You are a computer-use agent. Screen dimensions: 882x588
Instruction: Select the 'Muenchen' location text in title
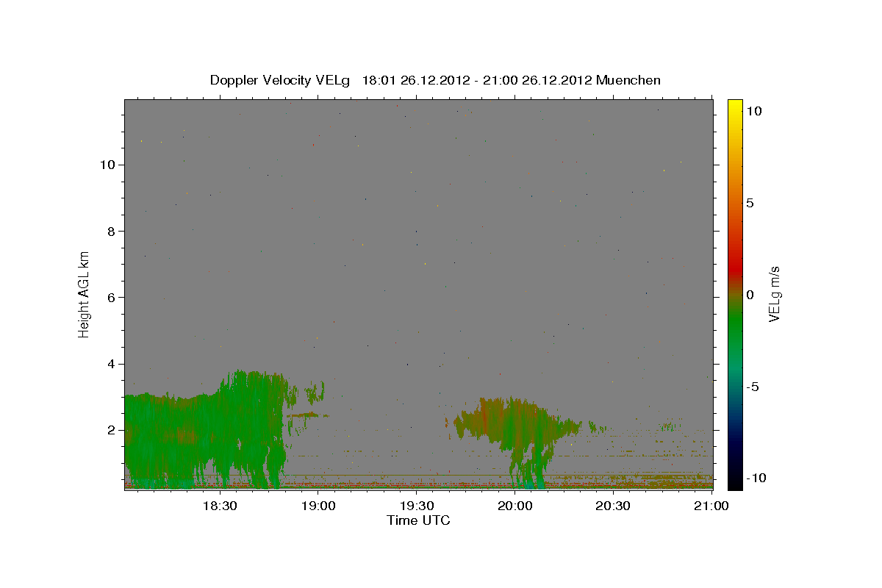pos(628,80)
